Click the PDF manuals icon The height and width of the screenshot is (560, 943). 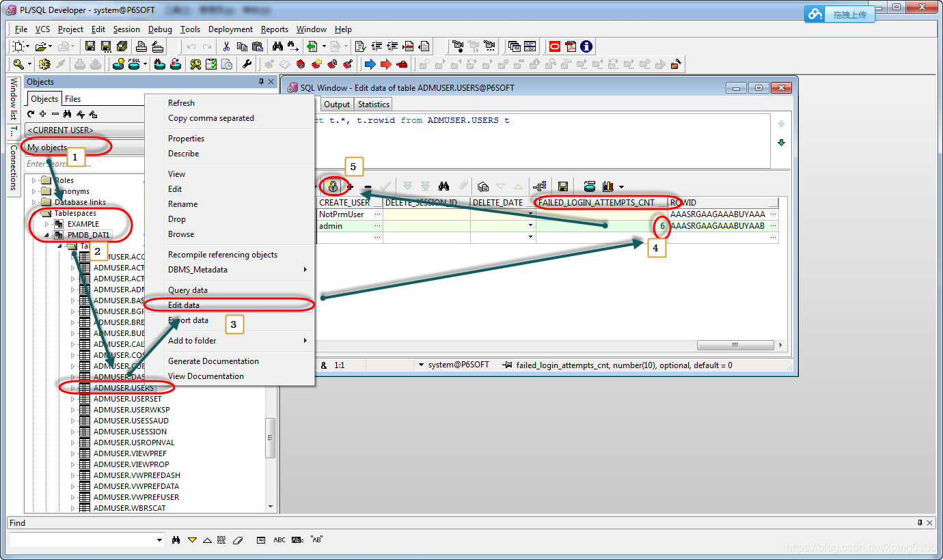point(570,46)
